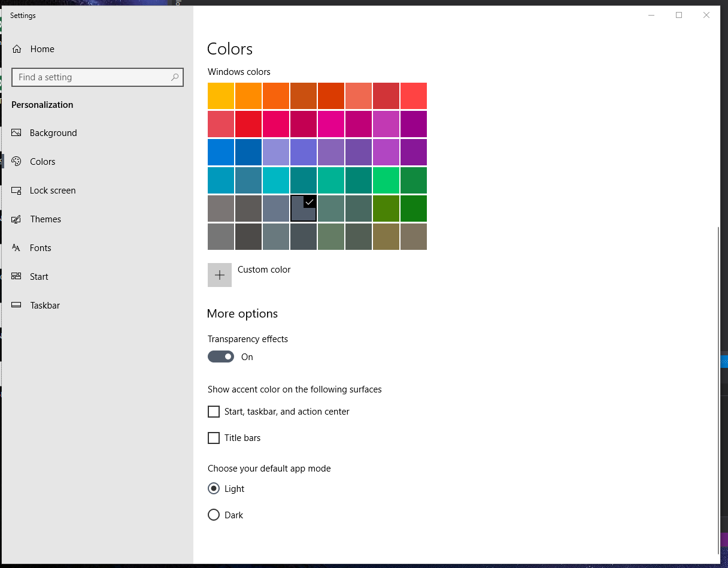Check the Title bars checkbox
The width and height of the screenshot is (728, 568).
(x=214, y=438)
